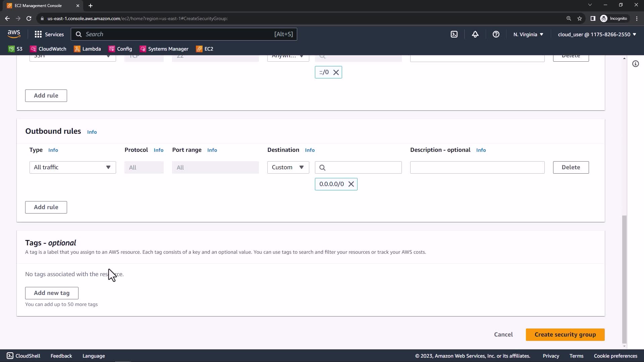Open the side info panel icon
The image size is (644, 362).
click(635, 64)
